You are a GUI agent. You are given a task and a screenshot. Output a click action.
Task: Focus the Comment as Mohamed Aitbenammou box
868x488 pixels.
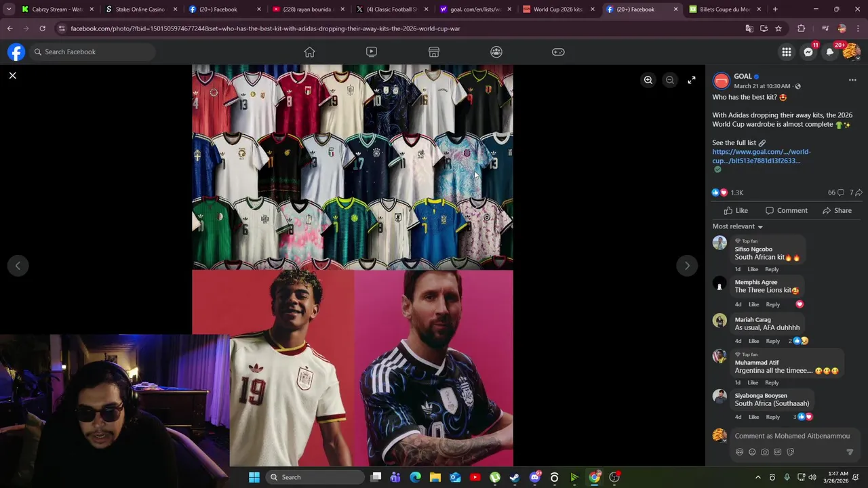792,436
